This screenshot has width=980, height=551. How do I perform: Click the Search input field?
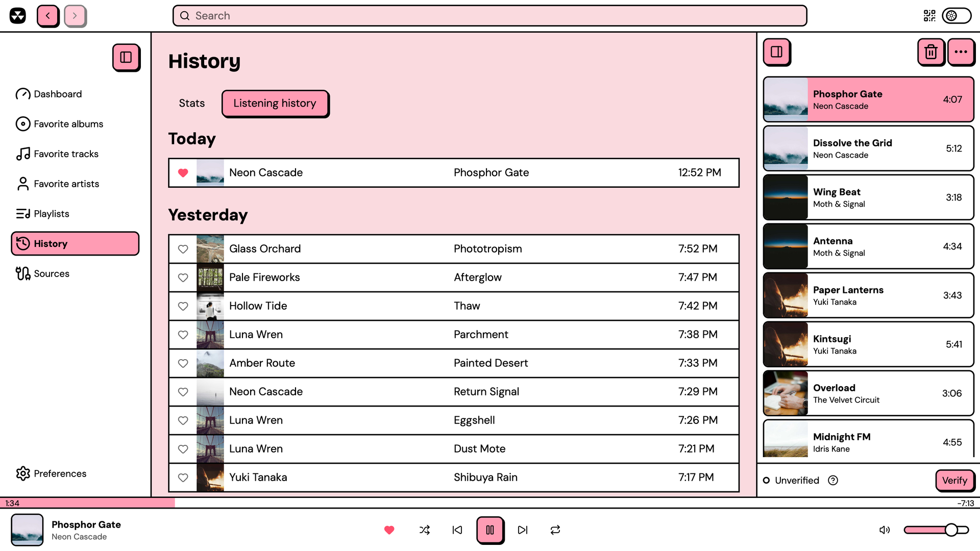(x=490, y=16)
